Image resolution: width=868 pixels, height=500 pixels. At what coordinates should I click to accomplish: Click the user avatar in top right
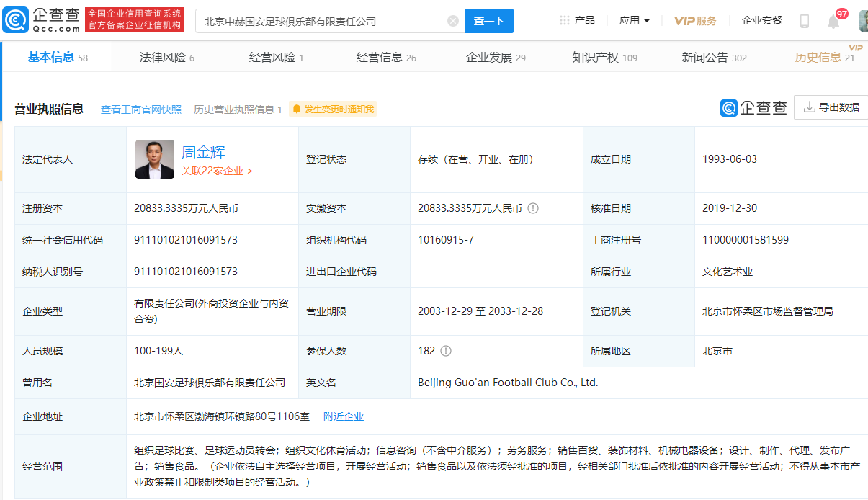(863, 21)
